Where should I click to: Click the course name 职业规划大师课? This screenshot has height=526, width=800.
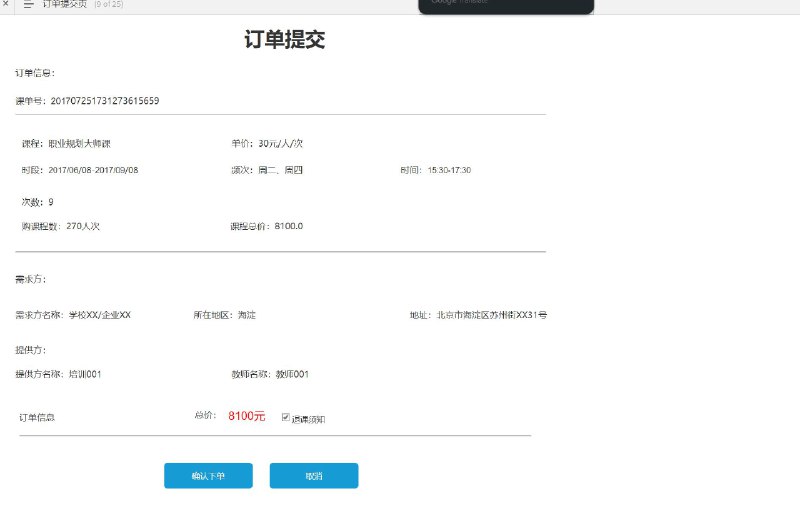pyautogui.click(x=80, y=143)
